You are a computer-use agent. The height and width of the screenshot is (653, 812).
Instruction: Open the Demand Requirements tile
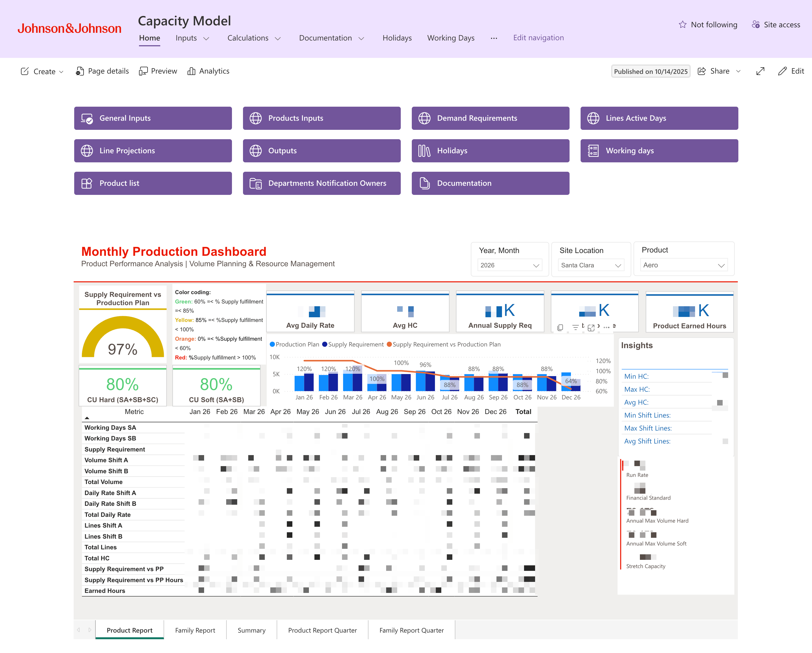490,118
